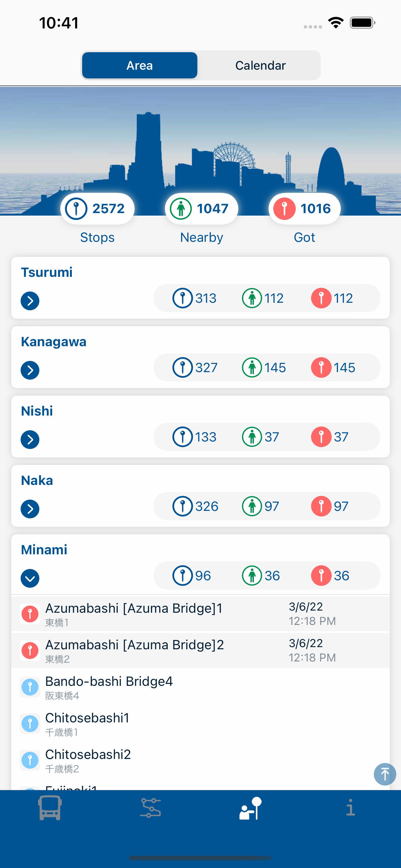Click blue pin icon for Chitosebashi1

click(x=30, y=723)
